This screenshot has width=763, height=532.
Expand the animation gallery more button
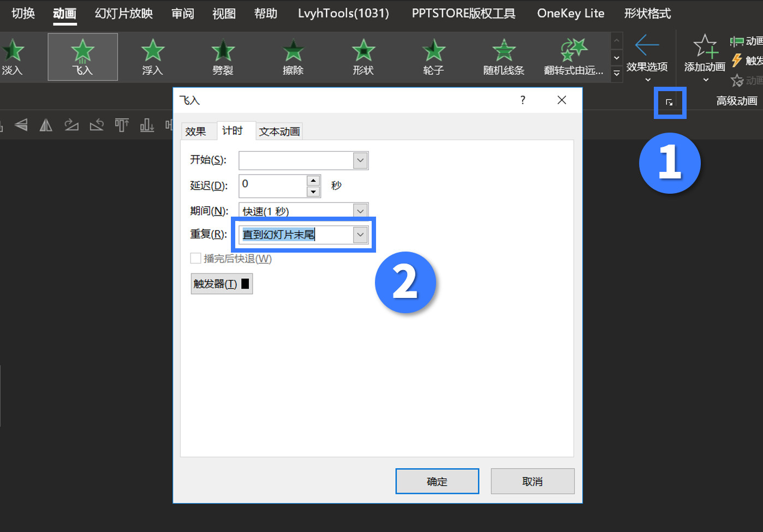click(616, 74)
